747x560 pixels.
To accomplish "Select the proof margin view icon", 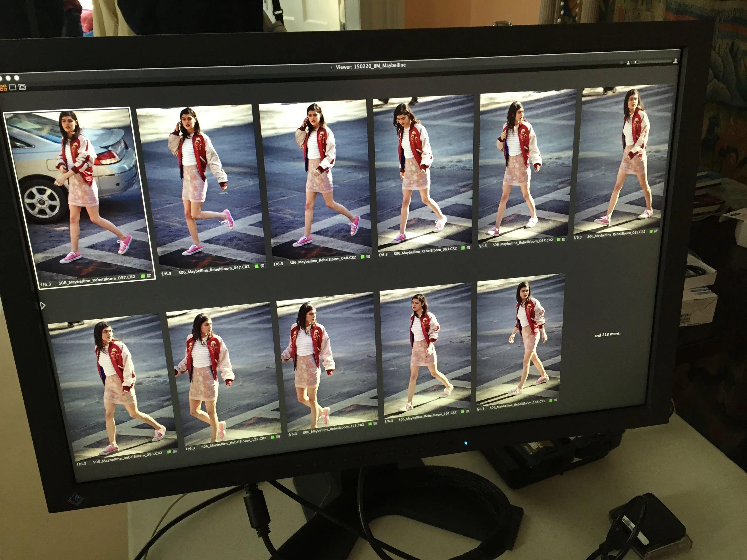I will 22,87.
